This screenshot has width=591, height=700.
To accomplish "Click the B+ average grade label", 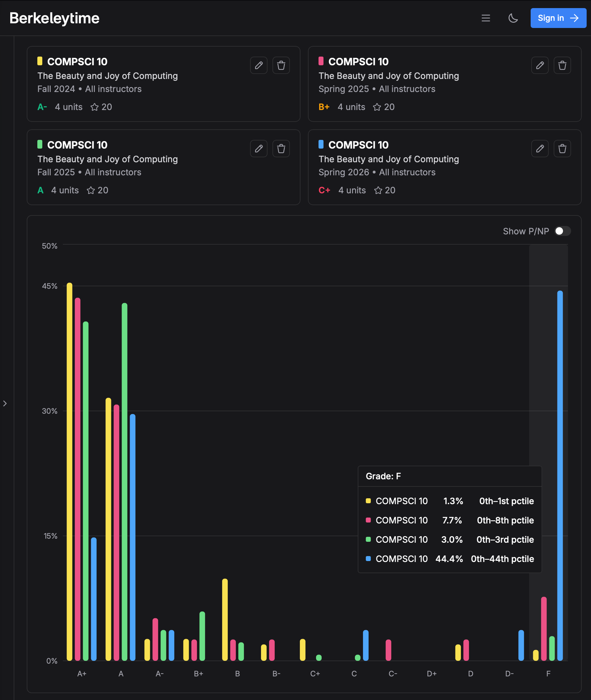I will click(x=324, y=107).
